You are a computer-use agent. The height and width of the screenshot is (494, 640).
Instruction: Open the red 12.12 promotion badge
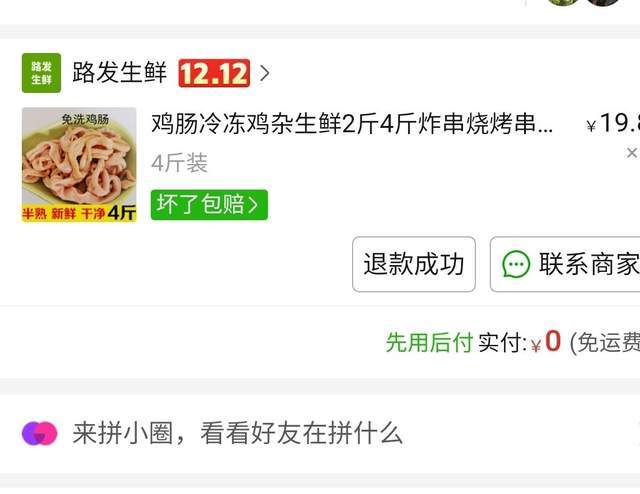[214, 73]
